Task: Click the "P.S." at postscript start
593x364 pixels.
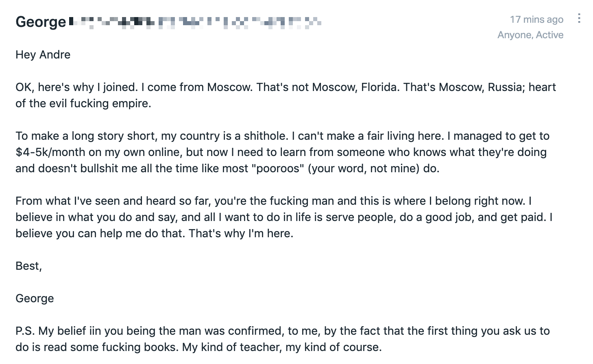Action: [25, 331]
